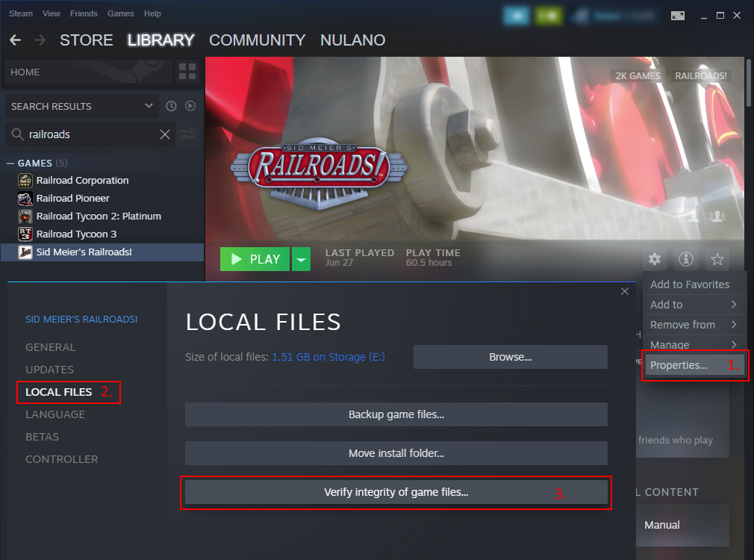The image size is (754, 560).
Task: Open the Play options dropdown arrow
Action: [301, 259]
